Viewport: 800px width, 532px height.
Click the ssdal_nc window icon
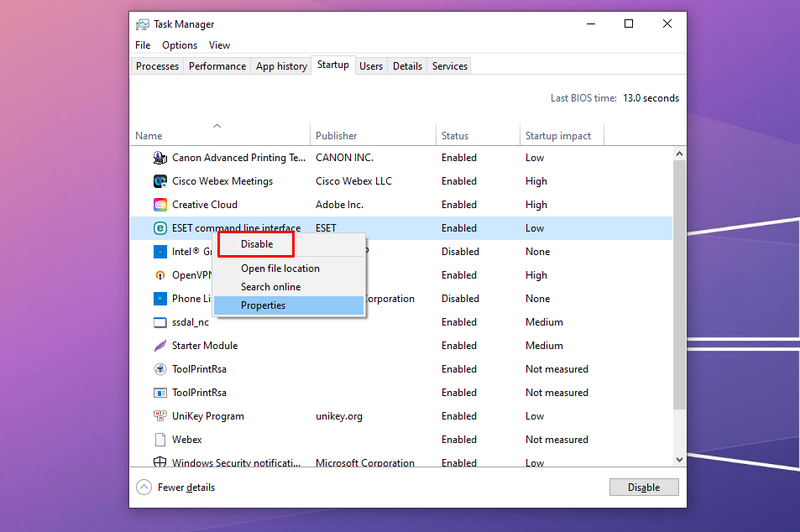(x=160, y=322)
